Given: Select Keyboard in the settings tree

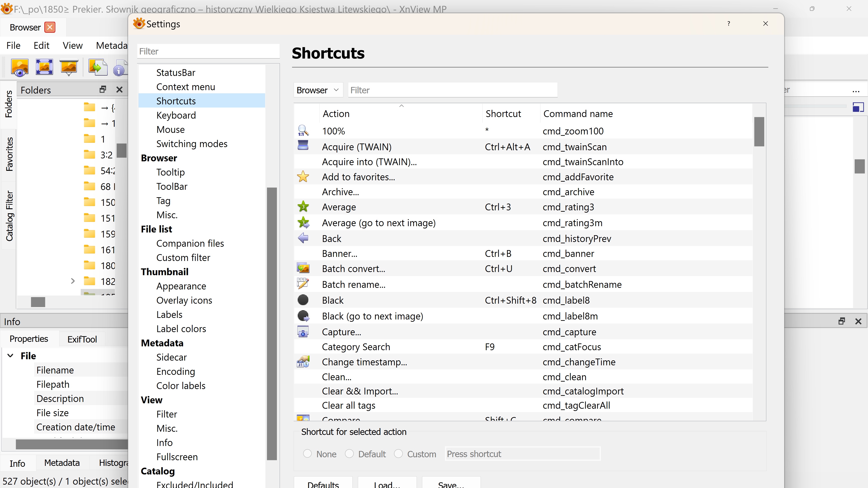Looking at the screenshot, I should 176,115.
